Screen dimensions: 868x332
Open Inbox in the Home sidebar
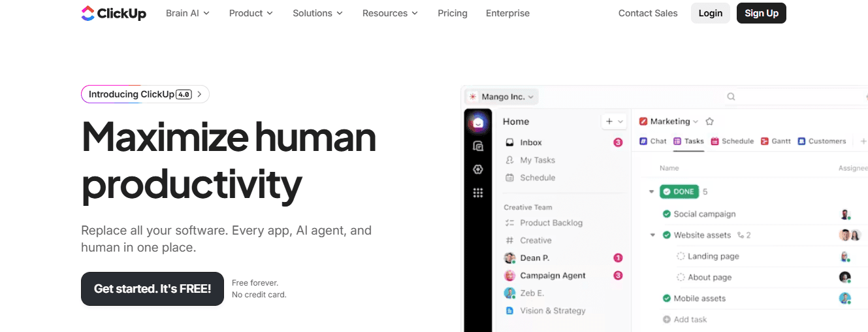tap(564, 142)
